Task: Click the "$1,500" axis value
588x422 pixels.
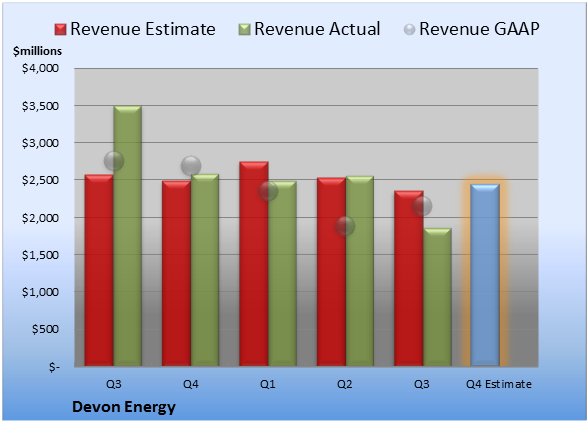Action: click(x=40, y=255)
